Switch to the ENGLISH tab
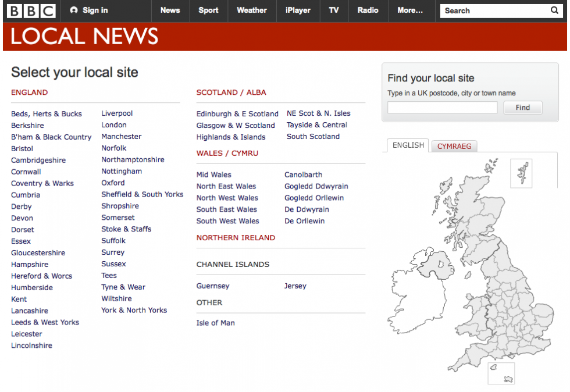Screen dimensions: 570x392 click(x=408, y=145)
